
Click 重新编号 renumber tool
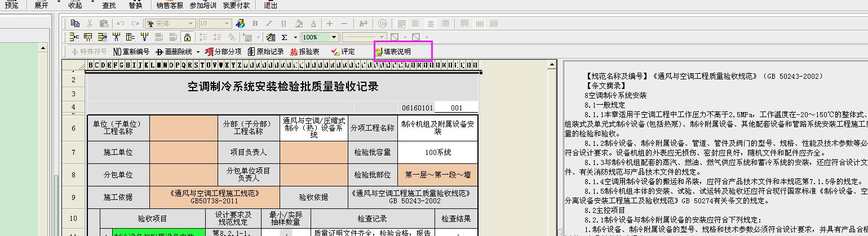tap(131, 52)
